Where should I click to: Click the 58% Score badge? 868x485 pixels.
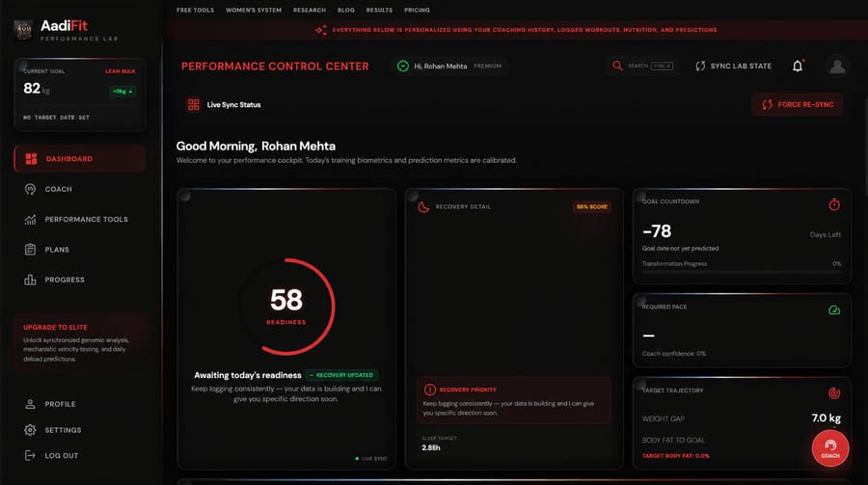click(x=592, y=206)
